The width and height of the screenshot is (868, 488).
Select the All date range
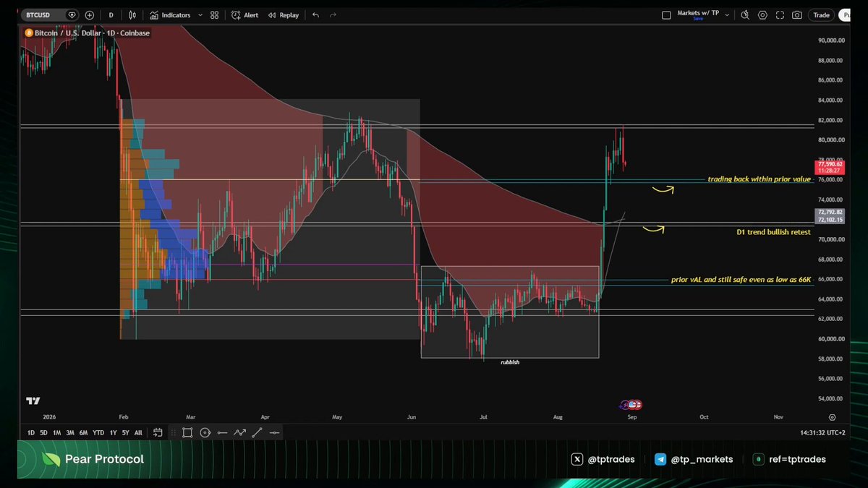pyautogui.click(x=138, y=432)
